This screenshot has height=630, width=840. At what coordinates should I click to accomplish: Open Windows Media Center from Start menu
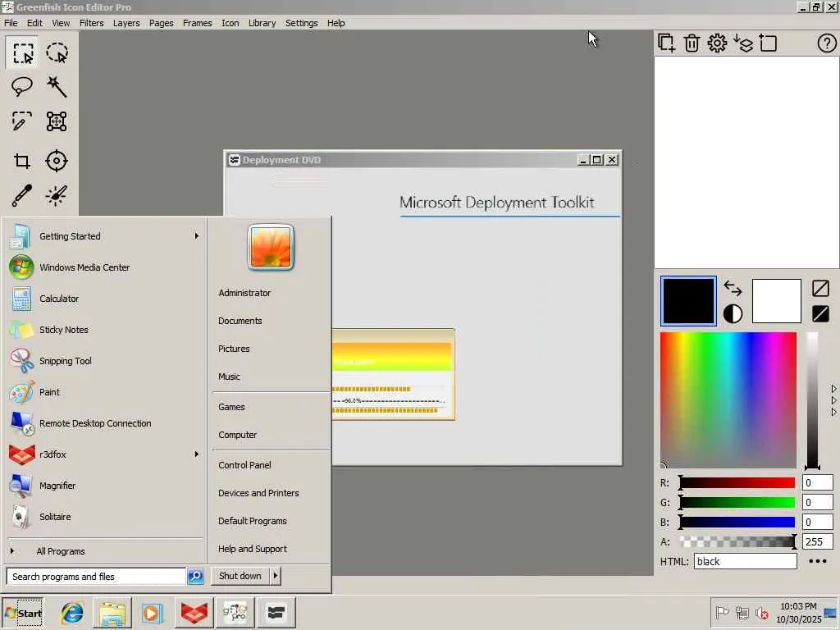point(84,267)
